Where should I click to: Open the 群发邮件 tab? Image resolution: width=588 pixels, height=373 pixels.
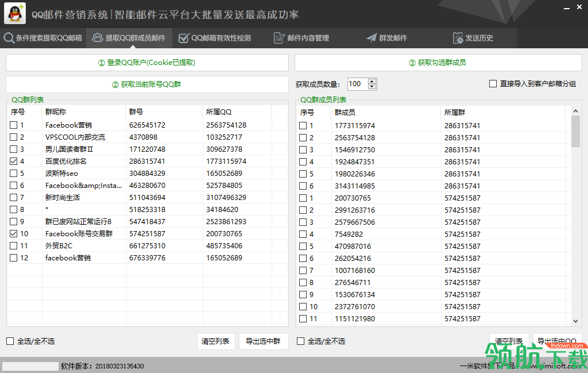pyautogui.click(x=387, y=38)
